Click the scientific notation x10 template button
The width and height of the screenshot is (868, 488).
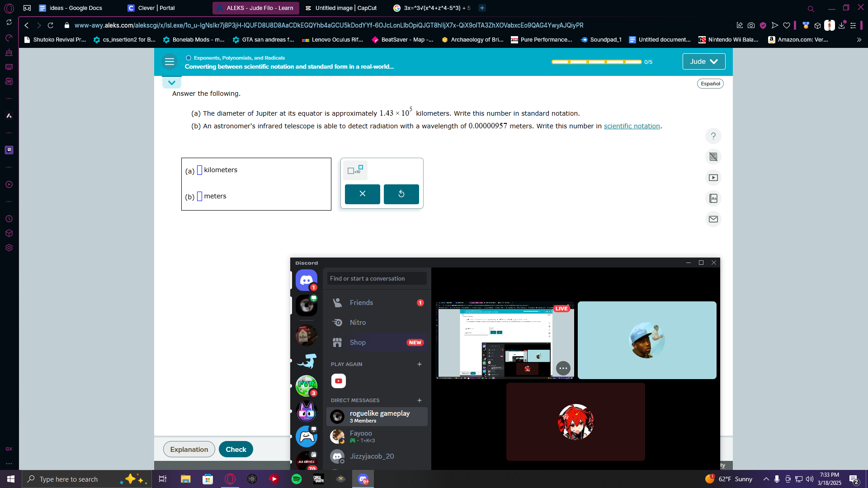tap(355, 170)
